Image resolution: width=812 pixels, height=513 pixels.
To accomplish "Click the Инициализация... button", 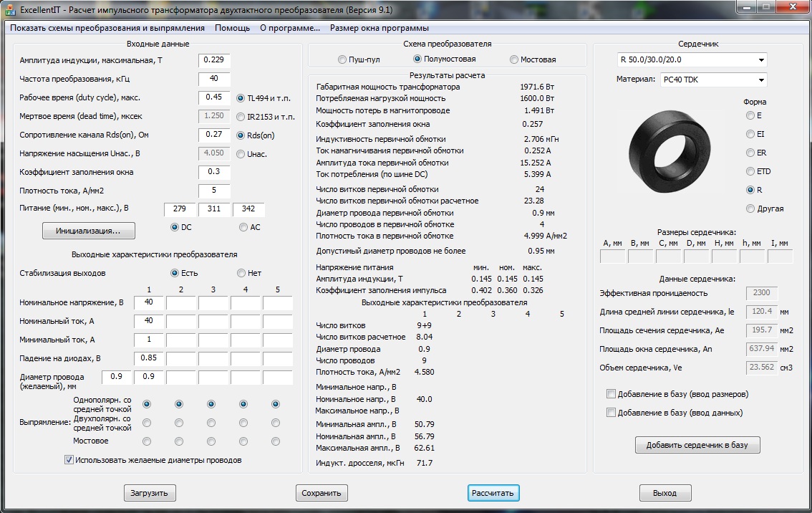I will pyautogui.click(x=89, y=231).
